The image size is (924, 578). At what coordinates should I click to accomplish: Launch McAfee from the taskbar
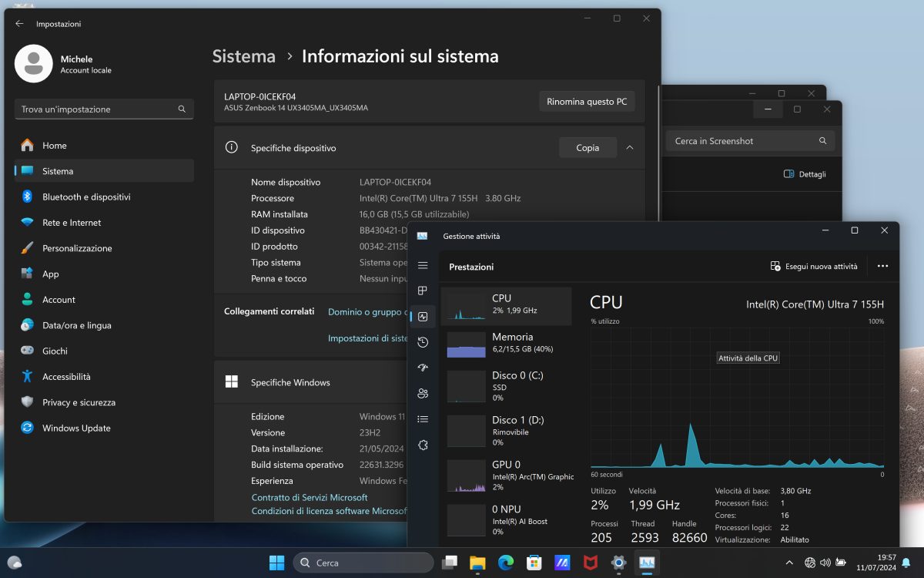[591, 563]
